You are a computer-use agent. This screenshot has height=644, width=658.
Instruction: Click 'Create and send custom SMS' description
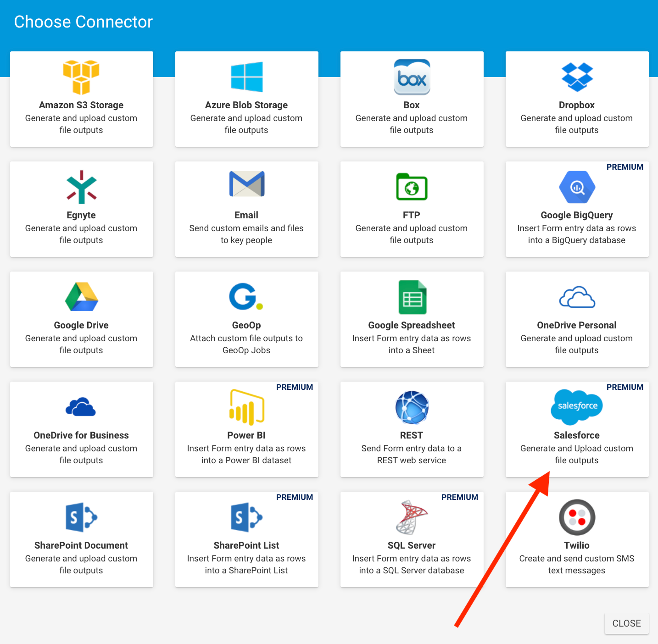577,558
